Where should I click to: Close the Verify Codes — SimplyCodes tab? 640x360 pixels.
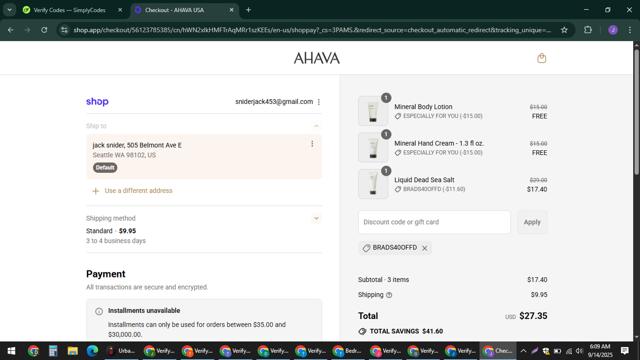pyautogui.click(x=120, y=10)
